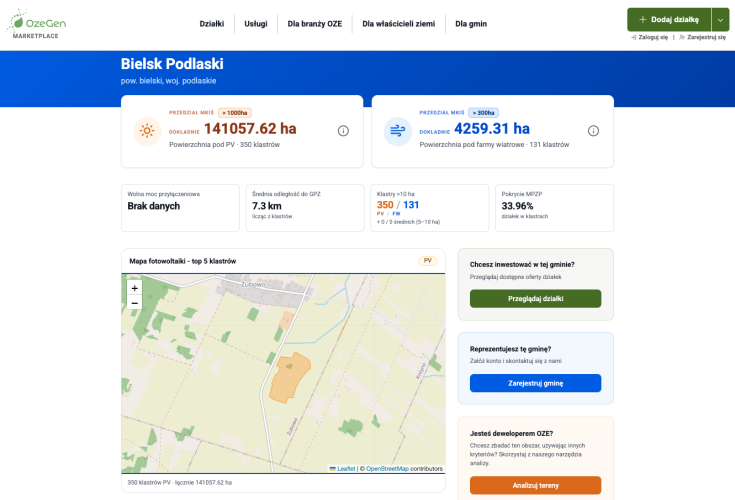The image size is (735, 500).
Task: Expand the Dodaj działkę dropdown arrow
Action: click(720, 20)
